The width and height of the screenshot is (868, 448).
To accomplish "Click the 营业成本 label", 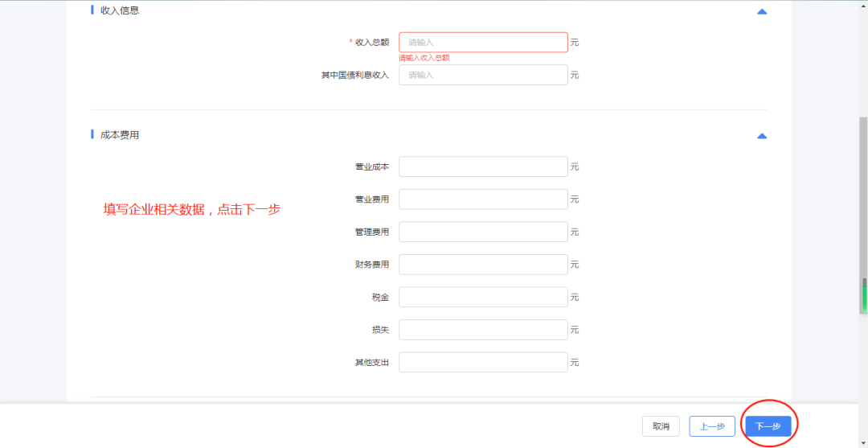I will coord(372,166).
